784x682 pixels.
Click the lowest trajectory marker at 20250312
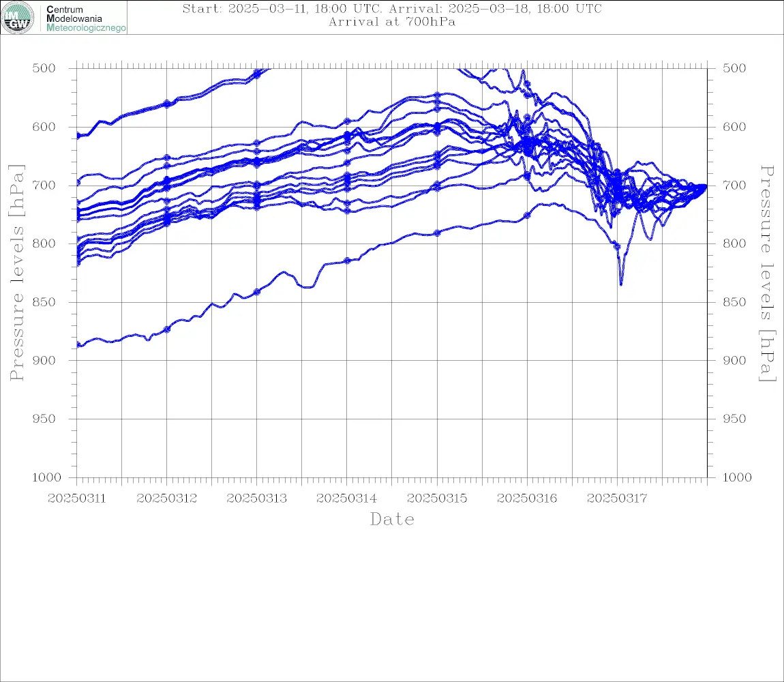pyautogui.click(x=167, y=329)
